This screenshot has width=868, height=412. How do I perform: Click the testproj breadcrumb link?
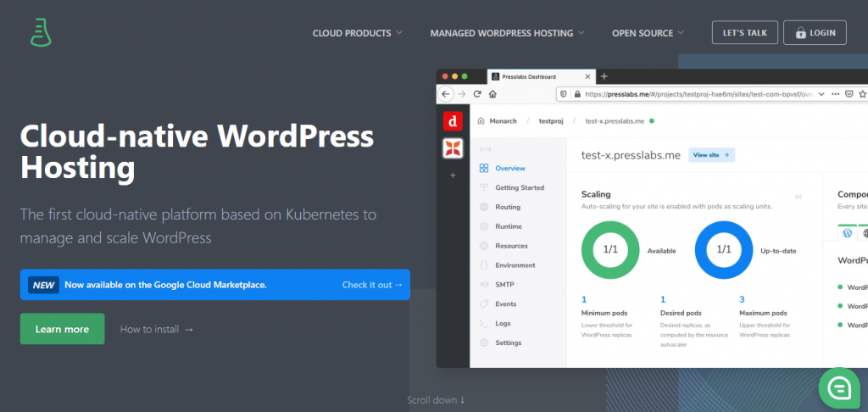tap(551, 120)
